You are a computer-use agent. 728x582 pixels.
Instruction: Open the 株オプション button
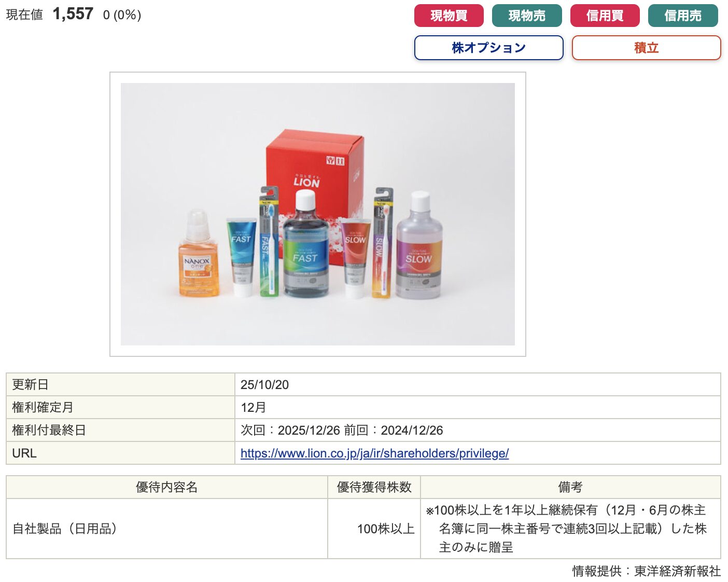pos(488,48)
